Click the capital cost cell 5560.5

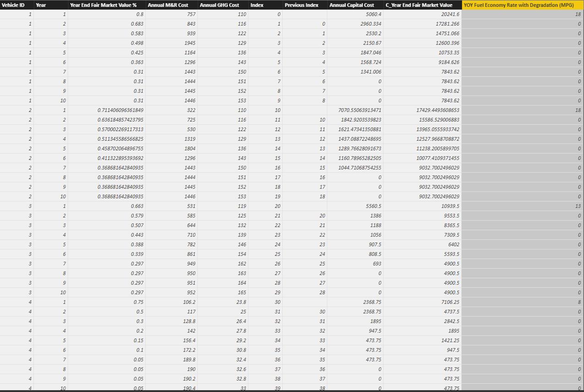pyautogui.click(x=355, y=206)
